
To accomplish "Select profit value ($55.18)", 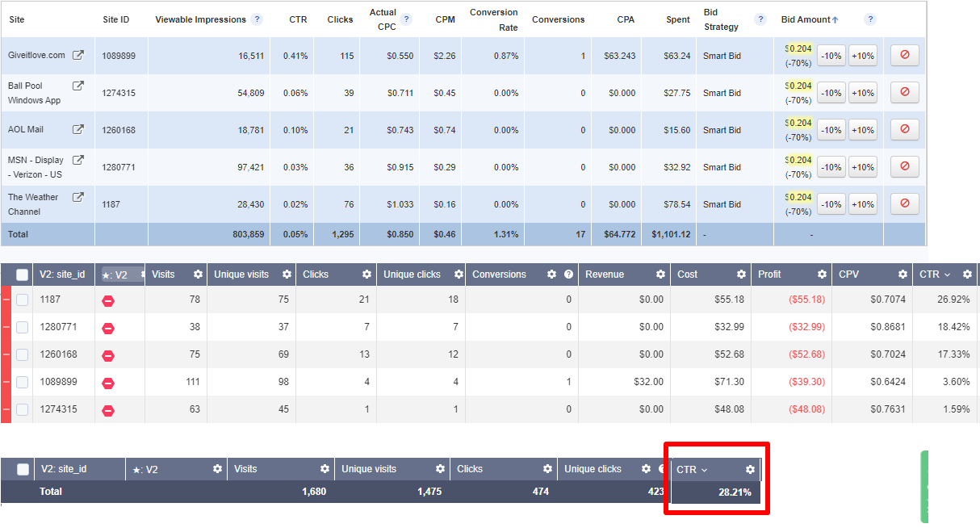I will (x=807, y=300).
